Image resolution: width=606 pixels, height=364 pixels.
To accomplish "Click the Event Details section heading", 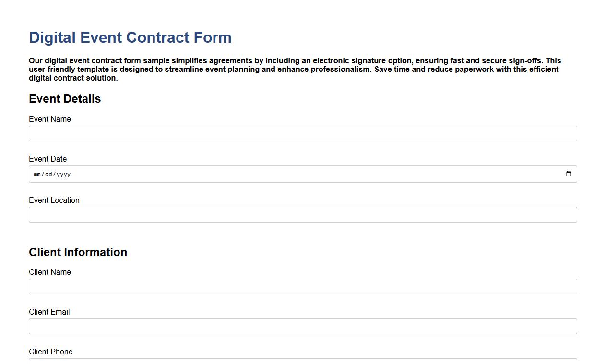I will coord(65,99).
